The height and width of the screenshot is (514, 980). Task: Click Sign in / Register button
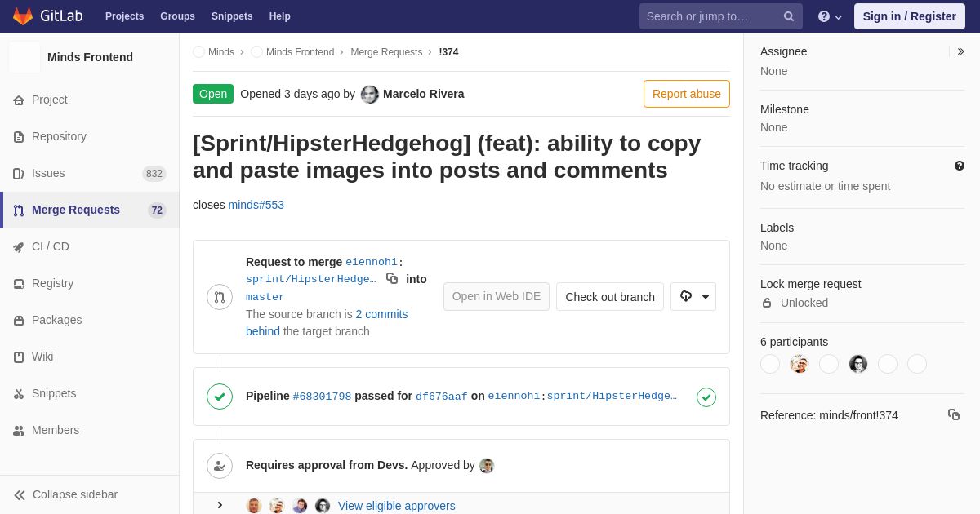click(x=909, y=16)
